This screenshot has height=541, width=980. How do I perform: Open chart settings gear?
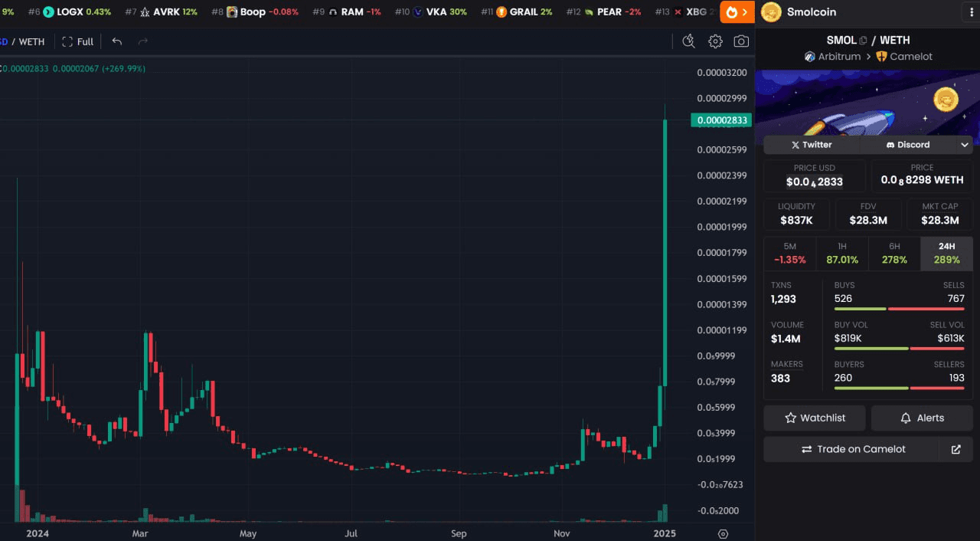tap(715, 41)
